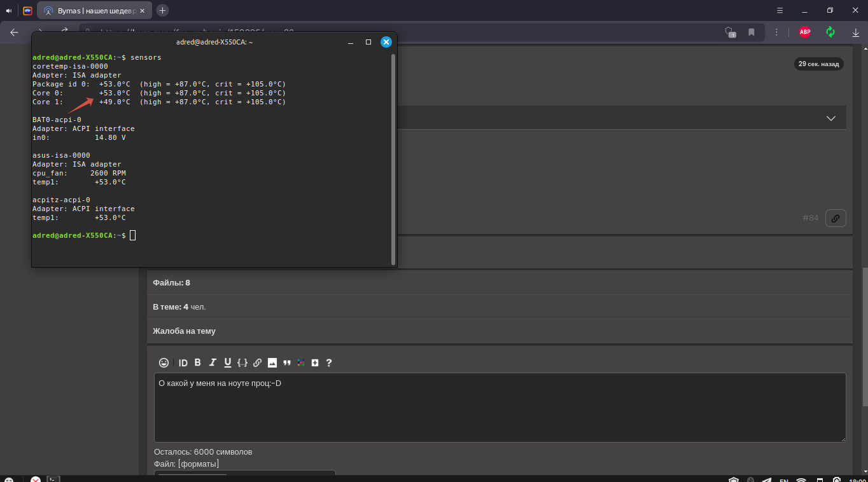The width and height of the screenshot is (868, 482).
Task: Open the editor help question mark
Action: (x=329, y=362)
